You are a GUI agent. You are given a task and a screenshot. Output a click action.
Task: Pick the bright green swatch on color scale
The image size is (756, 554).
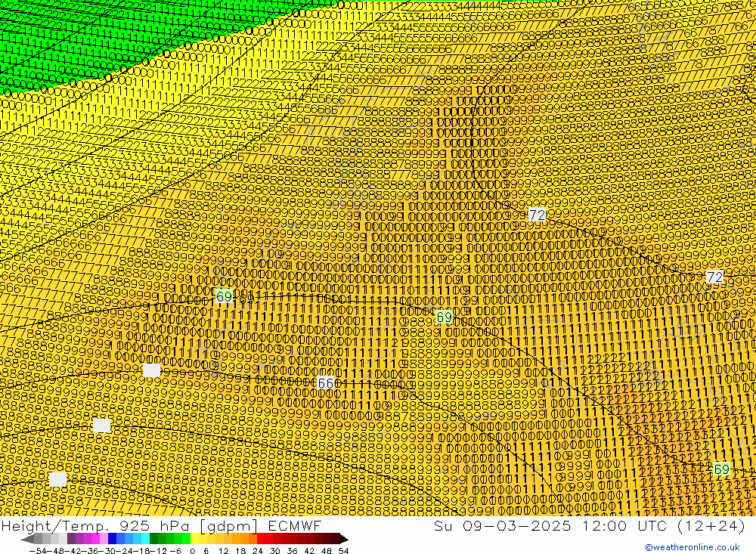coord(186,539)
